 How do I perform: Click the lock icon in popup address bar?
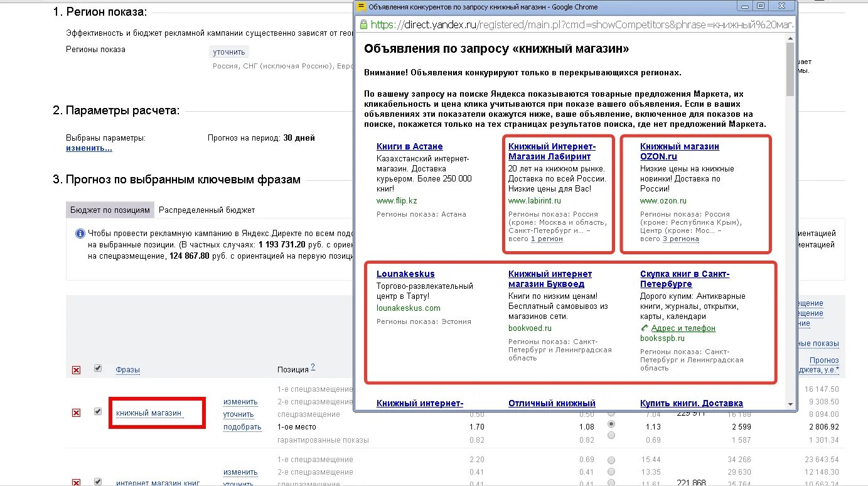[x=363, y=25]
